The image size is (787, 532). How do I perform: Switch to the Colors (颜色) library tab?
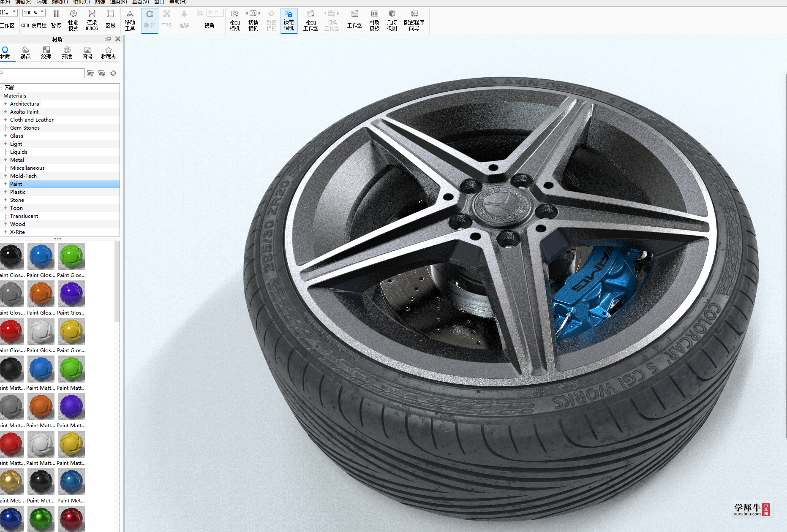click(26, 53)
